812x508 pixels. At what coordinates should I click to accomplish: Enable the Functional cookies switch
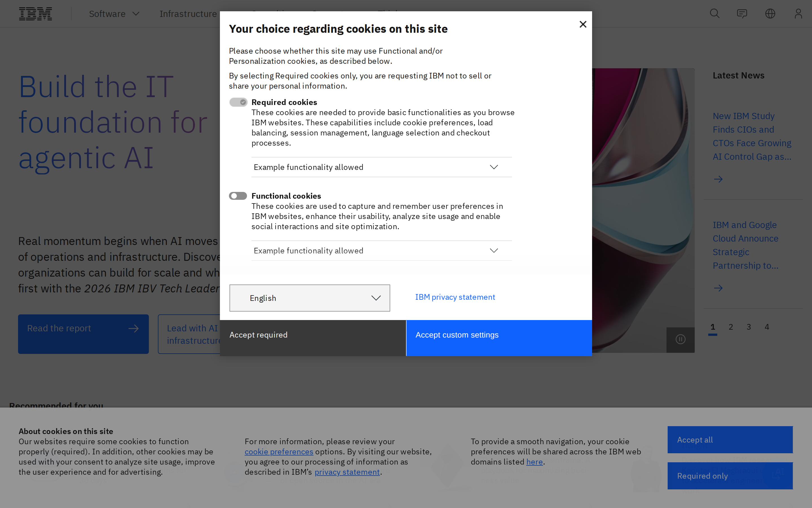(238, 196)
